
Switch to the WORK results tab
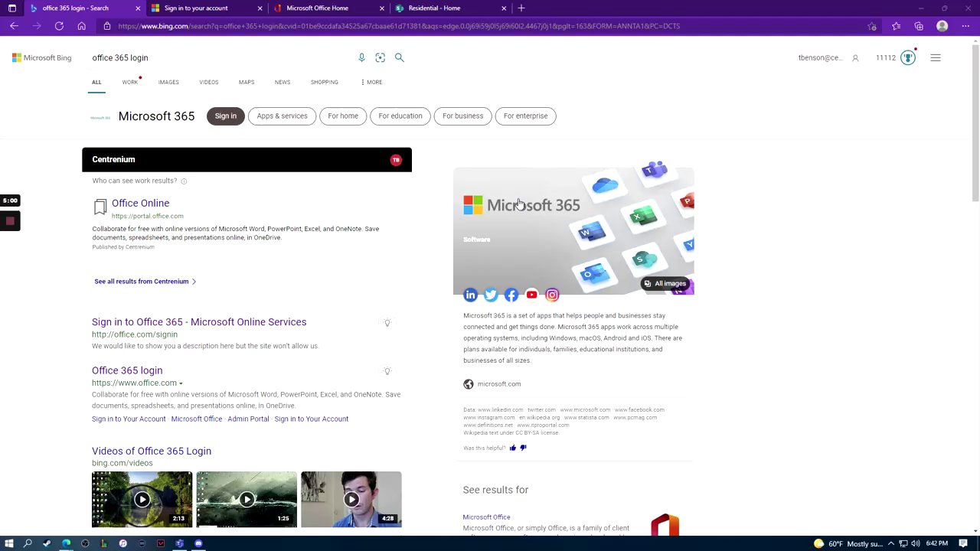[130, 82]
